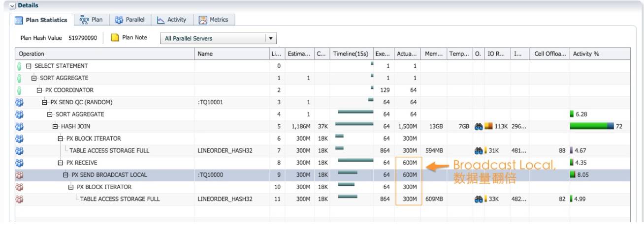This screenshot has height=227, width=644.
Task: Open the All Parallel Servers dropdown
Action: (219, 38)
